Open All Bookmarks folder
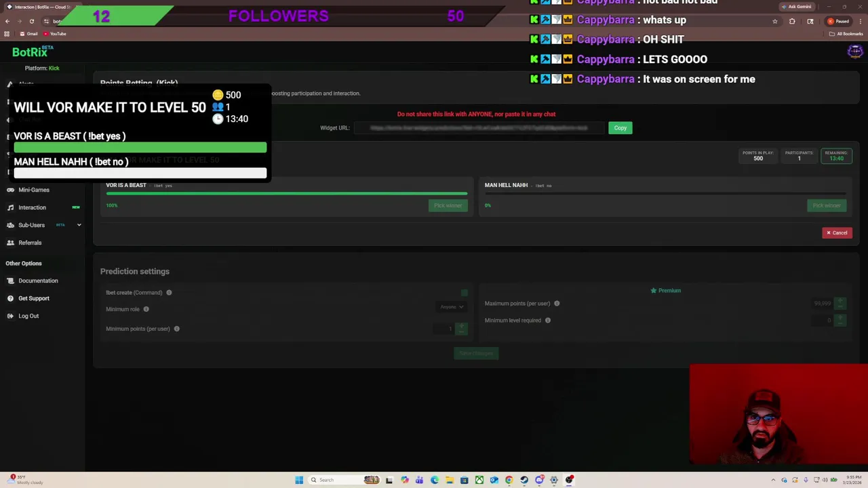Screen dimensions: 868x488 coord(847,34)
